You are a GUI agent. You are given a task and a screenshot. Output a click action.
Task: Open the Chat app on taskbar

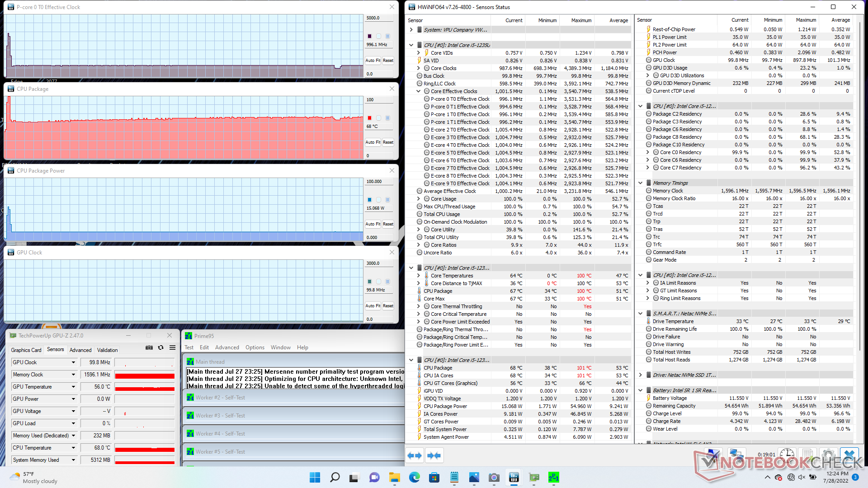[374, 477]
